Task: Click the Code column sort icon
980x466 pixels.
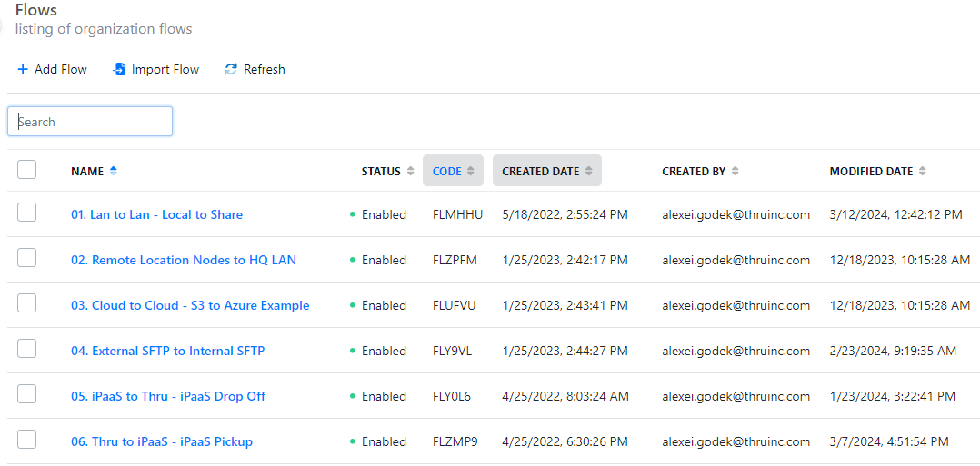Action: click(x=471, y=171)
